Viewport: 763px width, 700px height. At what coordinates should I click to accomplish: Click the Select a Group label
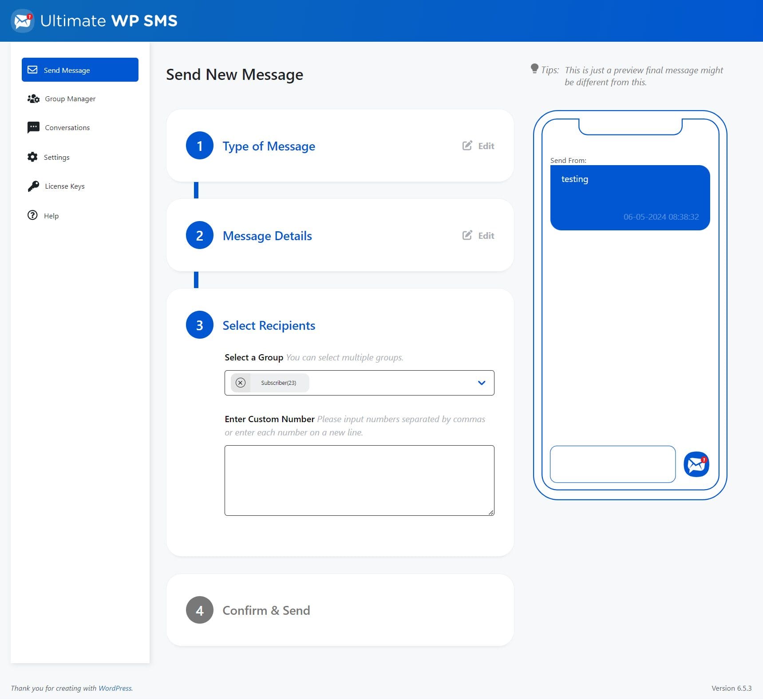click(254, 357)
